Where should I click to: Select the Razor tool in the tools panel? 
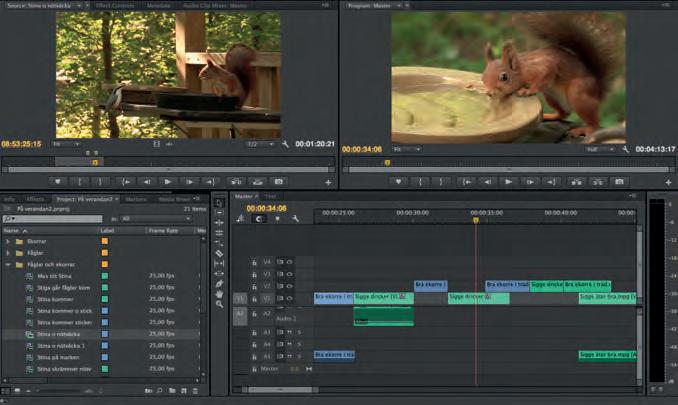click(219, 253)
